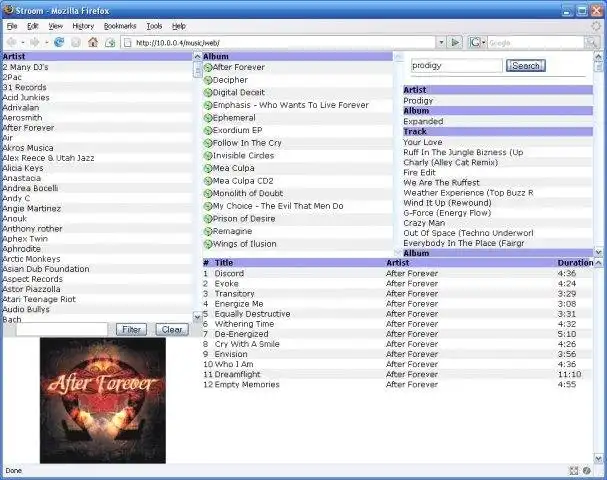Click the Crazy Man track result
Viewport: 607px width, 480px height.
click(x=424, y=223)
